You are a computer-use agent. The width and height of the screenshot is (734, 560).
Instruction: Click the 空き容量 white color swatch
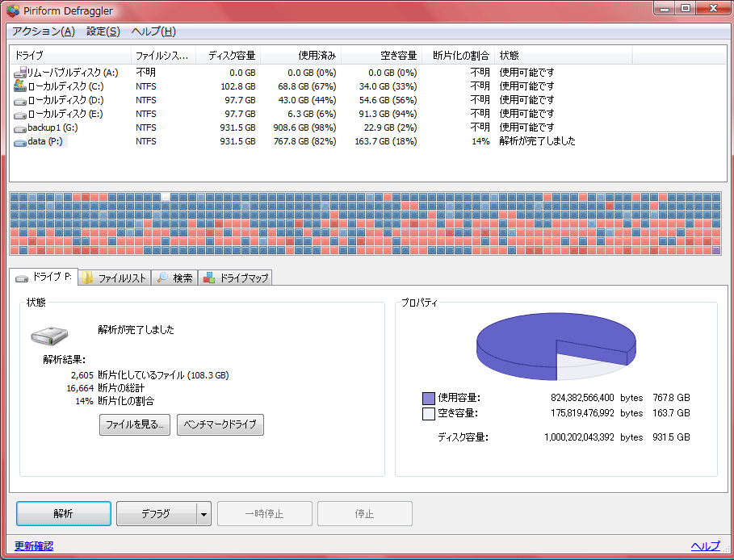pos(429,414)
